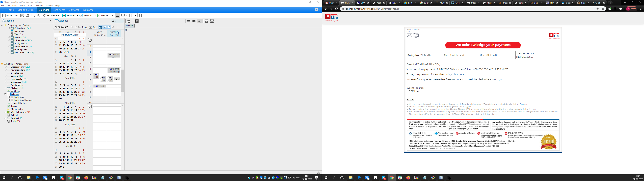Go to next date with right arrow
This screenshot has width=644, height=181.
pos(76,27)
